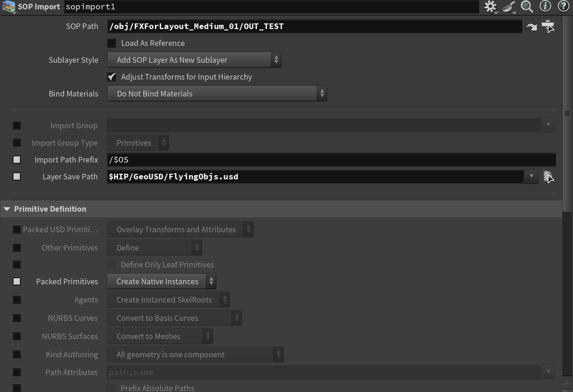Open the help question mark icon
The image size is (573, 392).
563,7
